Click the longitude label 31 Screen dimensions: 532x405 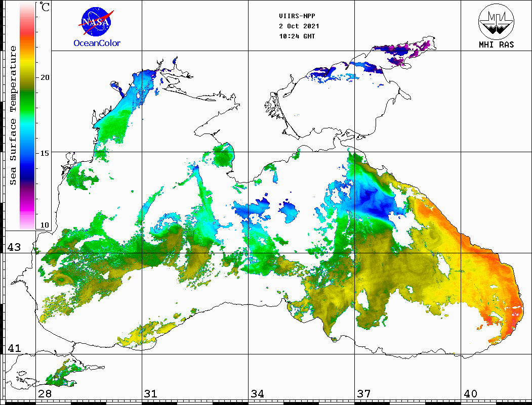point(151,393)
